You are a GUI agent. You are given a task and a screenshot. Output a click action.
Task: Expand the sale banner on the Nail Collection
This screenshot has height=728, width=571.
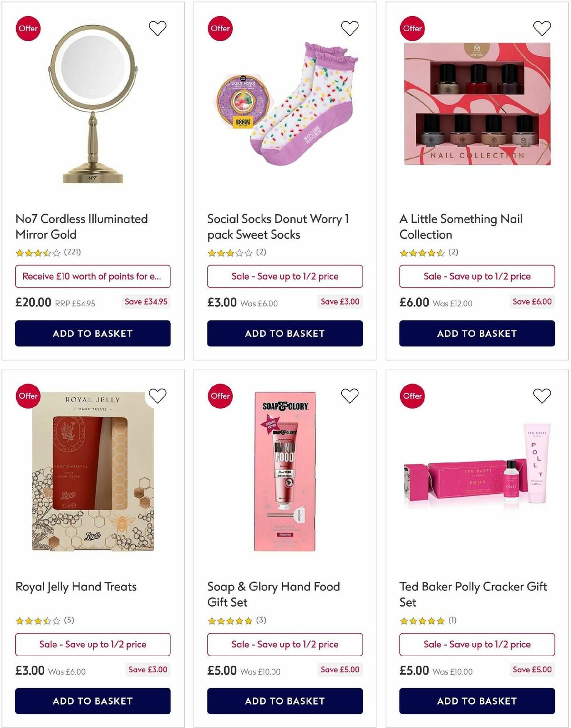click(477, 276)
